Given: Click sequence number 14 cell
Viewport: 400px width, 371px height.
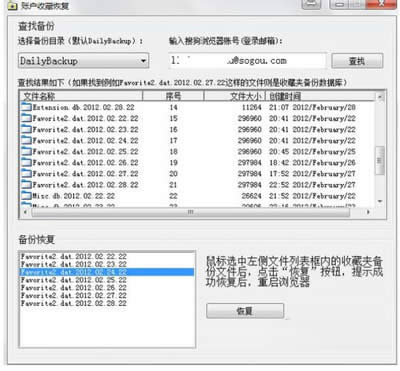Looking at the screenshot, I should [173, 107].
